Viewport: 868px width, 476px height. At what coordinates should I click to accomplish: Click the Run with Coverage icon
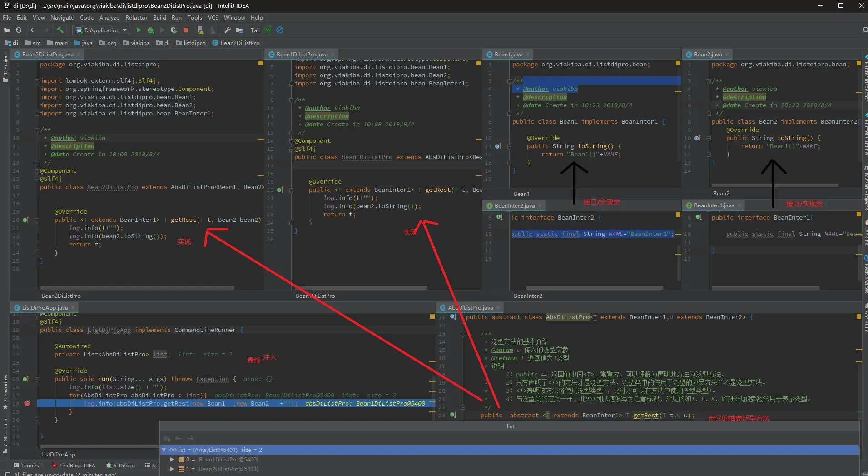[174, 30]
